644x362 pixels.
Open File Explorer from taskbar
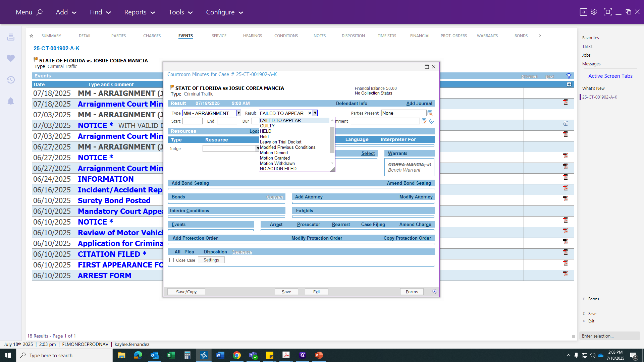(121, 355)
